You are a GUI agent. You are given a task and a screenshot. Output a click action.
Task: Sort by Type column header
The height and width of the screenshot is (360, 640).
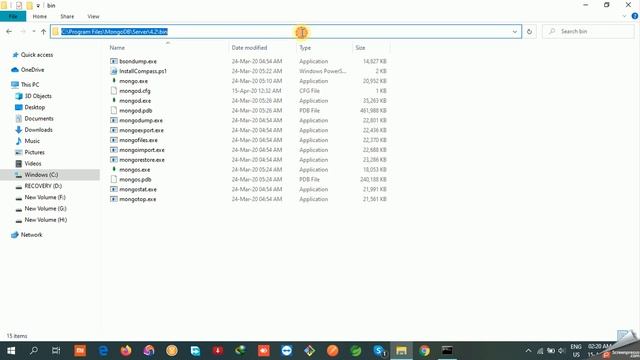305,48
